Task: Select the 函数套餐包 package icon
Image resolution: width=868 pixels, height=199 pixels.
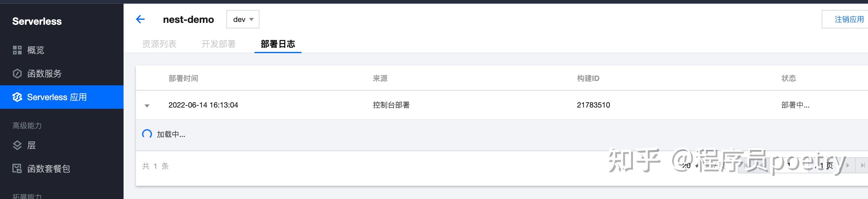Action: click(x=17, y=169)
